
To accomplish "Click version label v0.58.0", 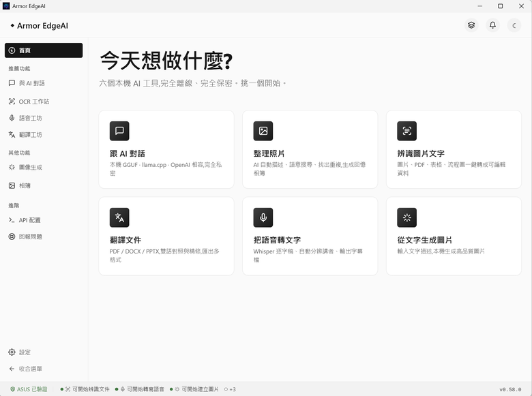I will 510,390.
